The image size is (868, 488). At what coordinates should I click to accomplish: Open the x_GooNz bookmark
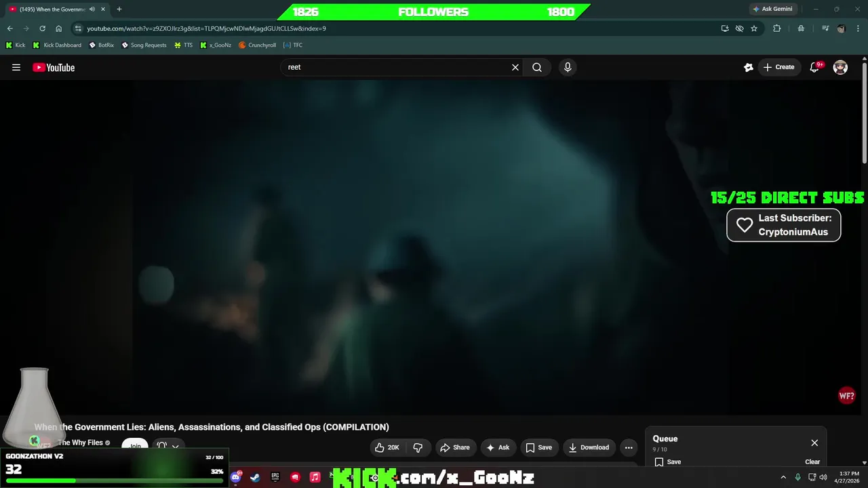click(x=216, y=45)
